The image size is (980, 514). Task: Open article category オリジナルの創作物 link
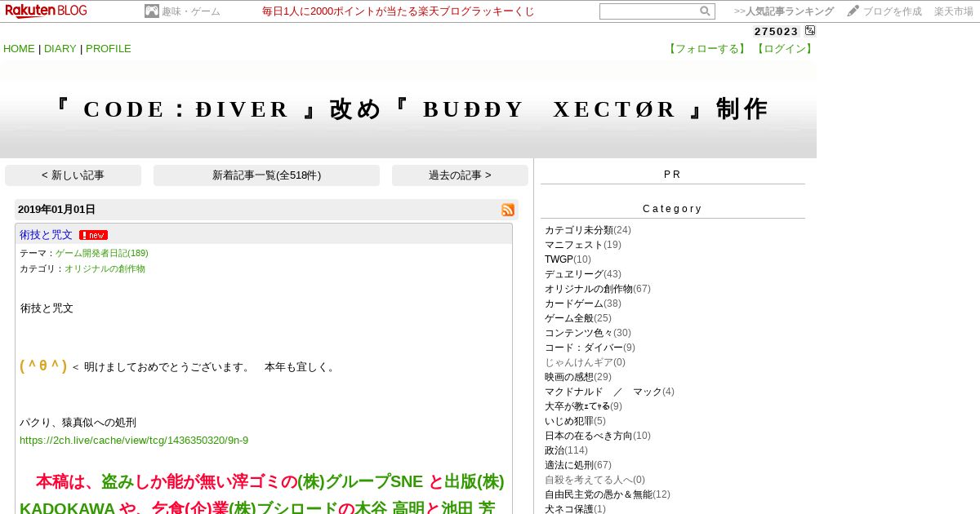(x=105, y=268)
